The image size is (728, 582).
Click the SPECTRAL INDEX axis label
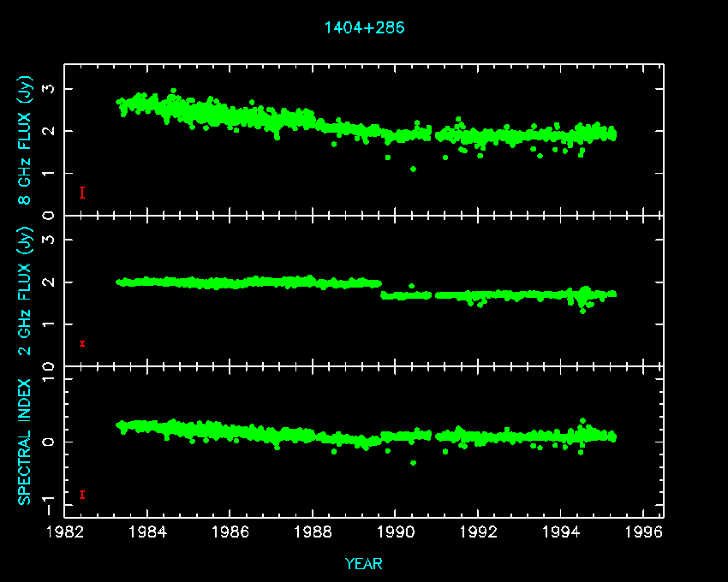point(25,441)
